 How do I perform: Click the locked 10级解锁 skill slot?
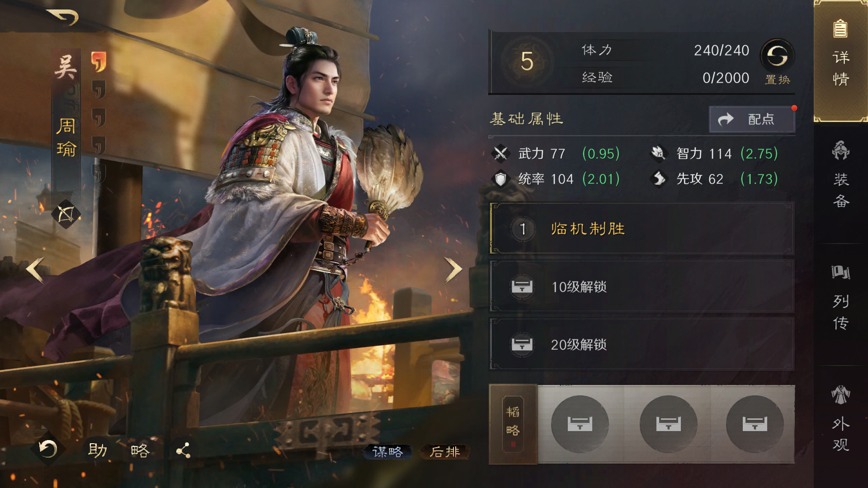coord(642,286)
